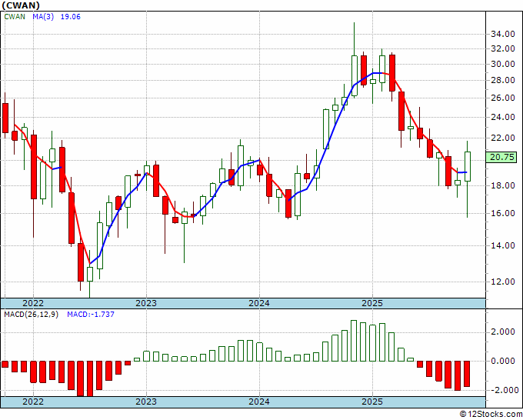Click the 19.06 moving average value
Screen dimensions: 523x420
point(71,17)
